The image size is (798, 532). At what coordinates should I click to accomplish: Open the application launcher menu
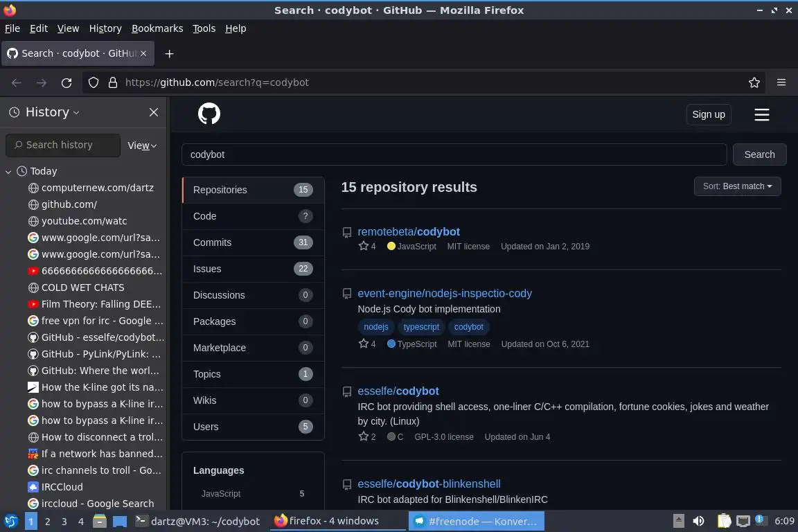[10, 521]
